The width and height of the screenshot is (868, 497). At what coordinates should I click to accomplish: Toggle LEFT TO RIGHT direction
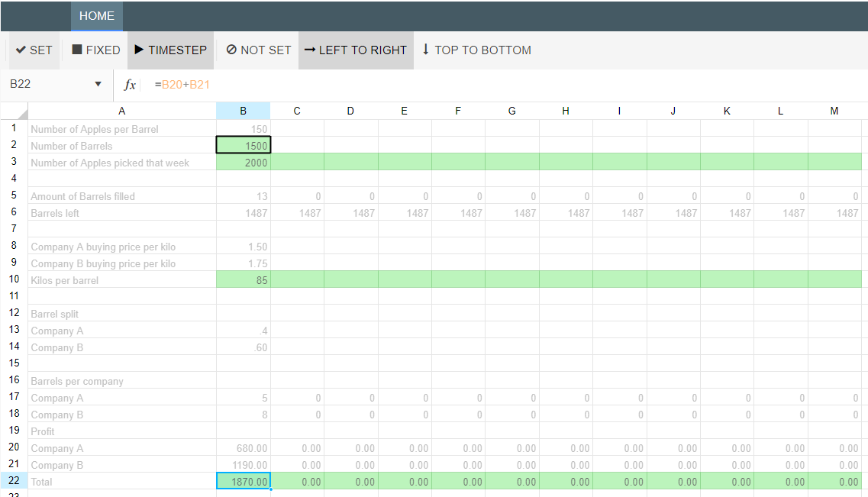[355, 50]
